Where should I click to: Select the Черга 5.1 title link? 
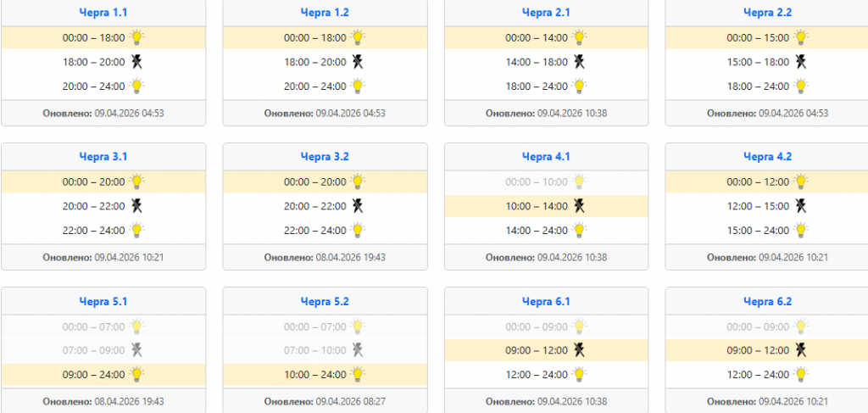(103, 301)
